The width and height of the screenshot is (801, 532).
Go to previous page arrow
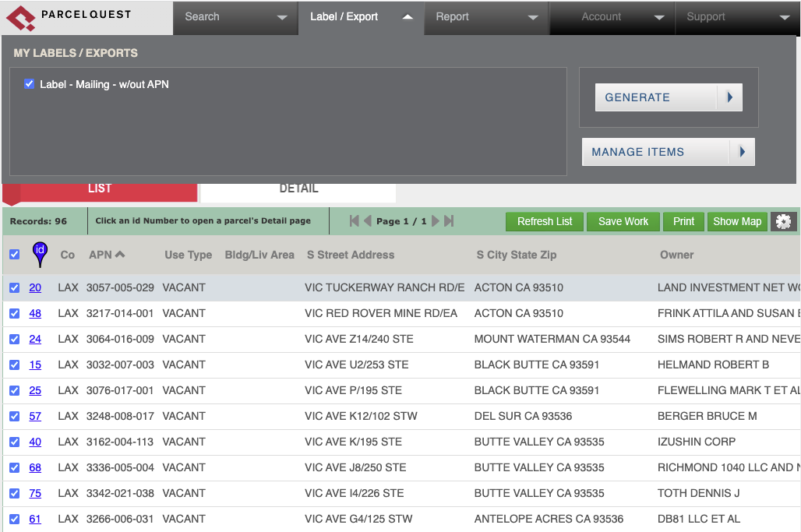point(368,221)
